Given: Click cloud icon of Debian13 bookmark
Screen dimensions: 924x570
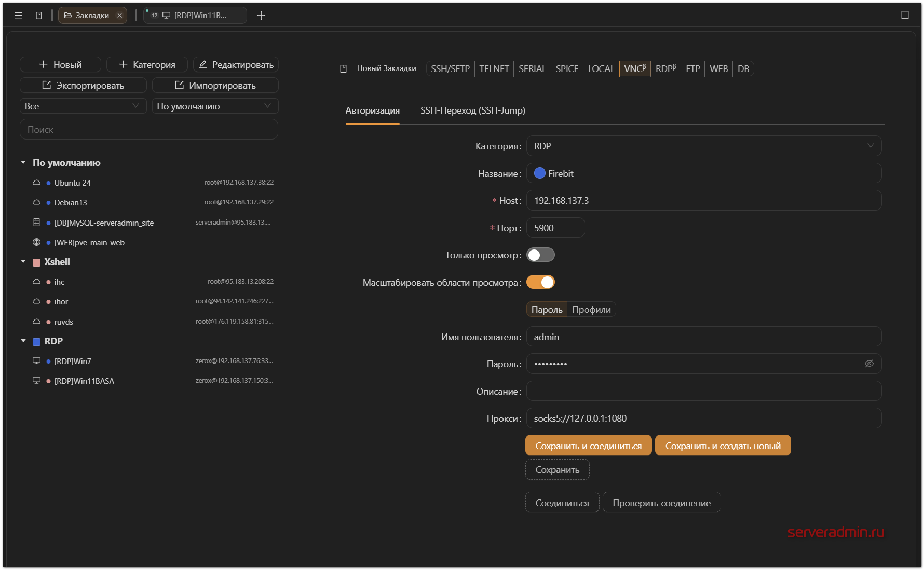Looking at the screenshot, I should click(x=36, y=202).
